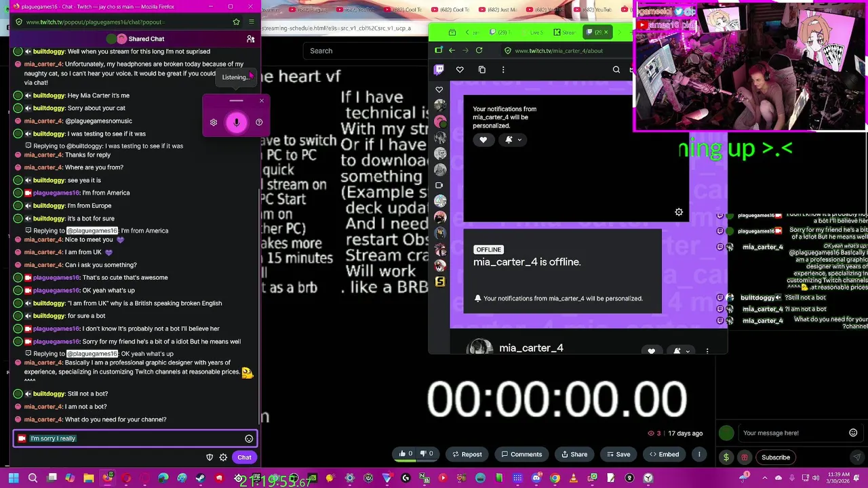This screenshot has width=868, height=488.
Task: Open volume control in system tray
Action: coord(816,479)
